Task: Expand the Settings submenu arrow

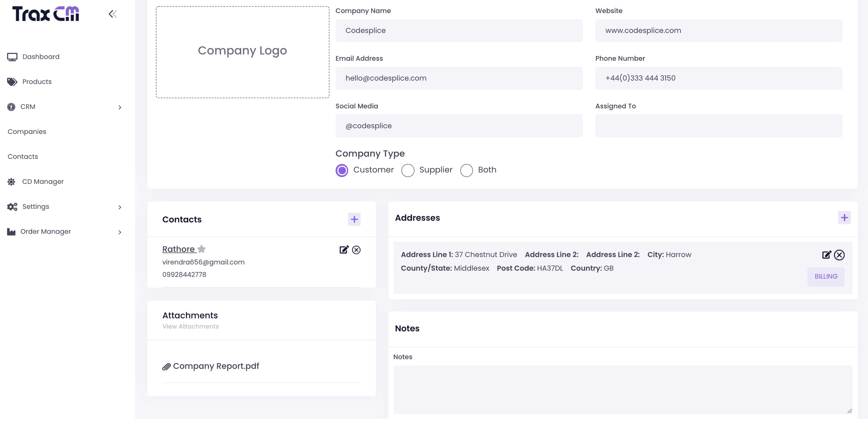Action: 120,207
